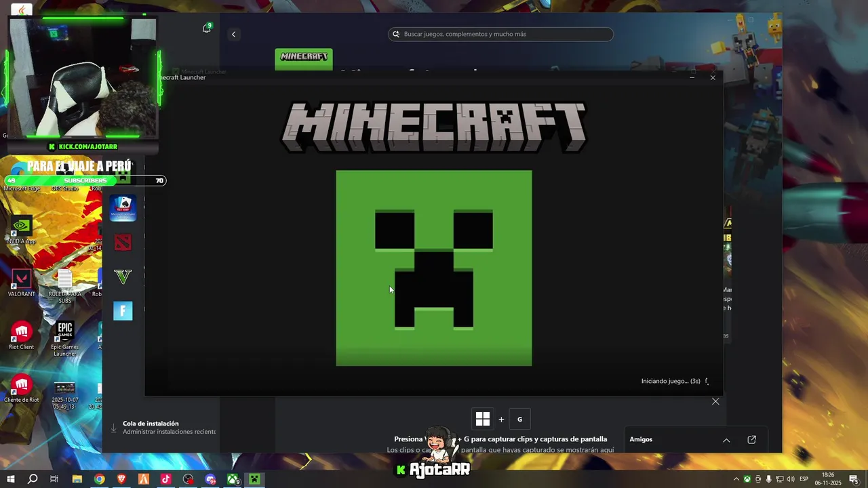Select the Fortnite icon in Xbox sidebar
The height and width of the screenshot is (488, 868).
point(123,310)
